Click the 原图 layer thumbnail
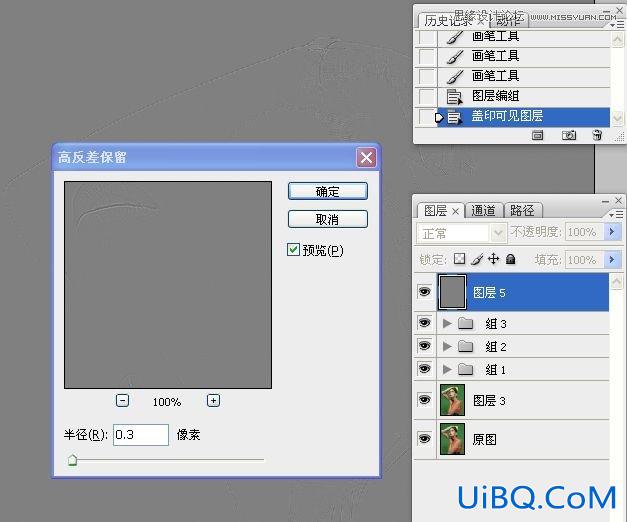Image resolution: width=627 pixels, height=522 pixels. [x=452, y=439]
